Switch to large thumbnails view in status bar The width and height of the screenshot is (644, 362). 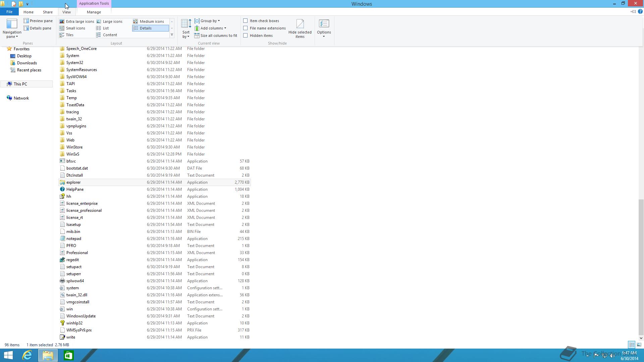pos(639,345)
